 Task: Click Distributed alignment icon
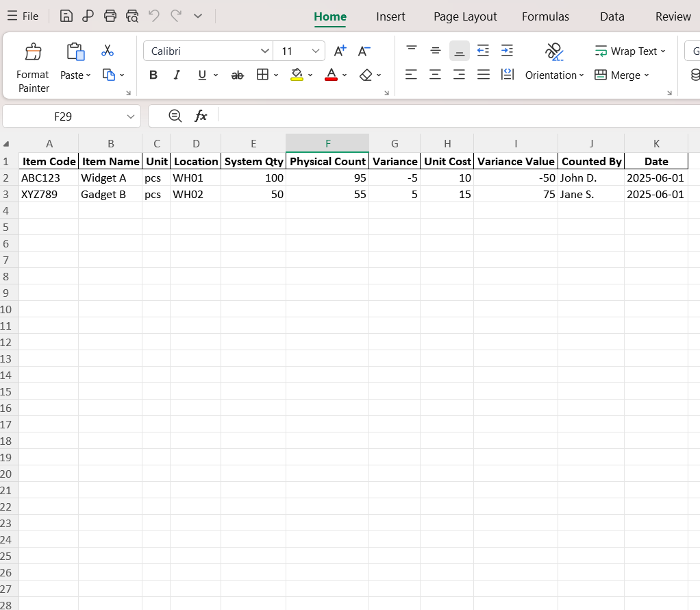508,74
